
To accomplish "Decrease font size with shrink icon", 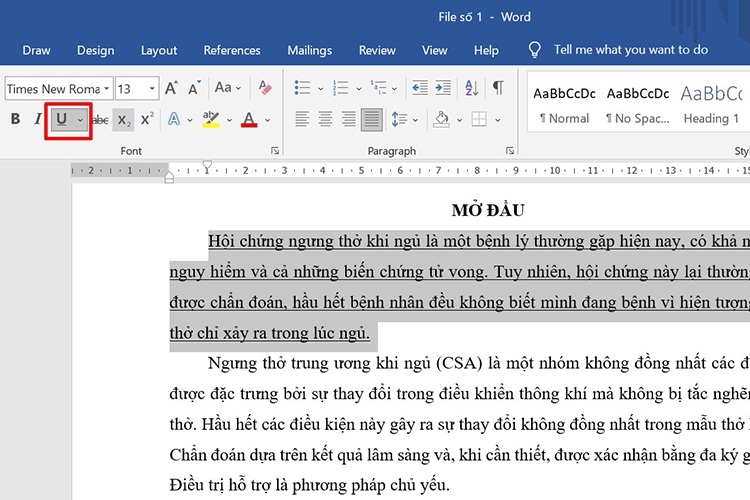I will [x=194, y=88].
